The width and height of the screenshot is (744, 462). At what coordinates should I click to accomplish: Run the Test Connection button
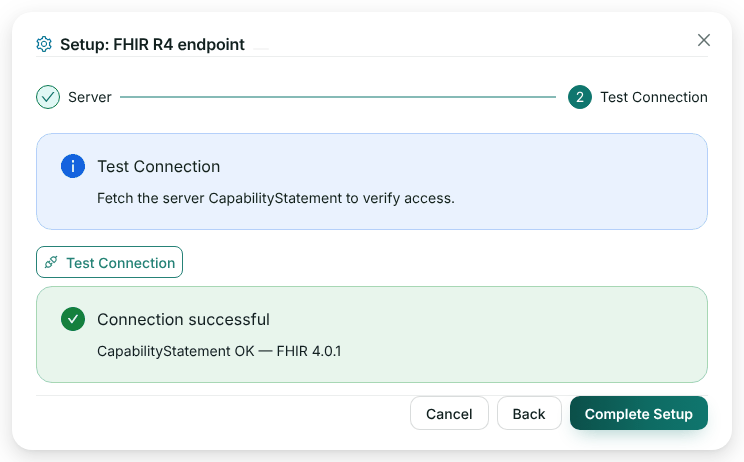click(109, 262)
